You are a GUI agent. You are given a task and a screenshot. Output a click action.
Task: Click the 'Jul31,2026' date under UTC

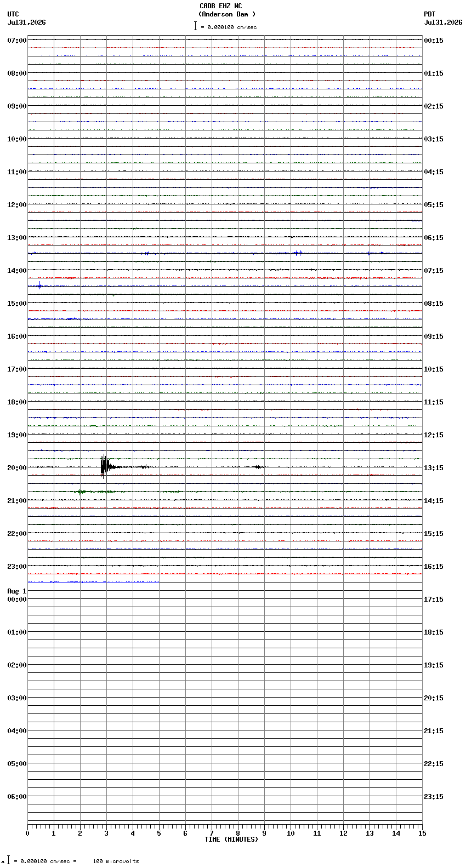(27, 22)
